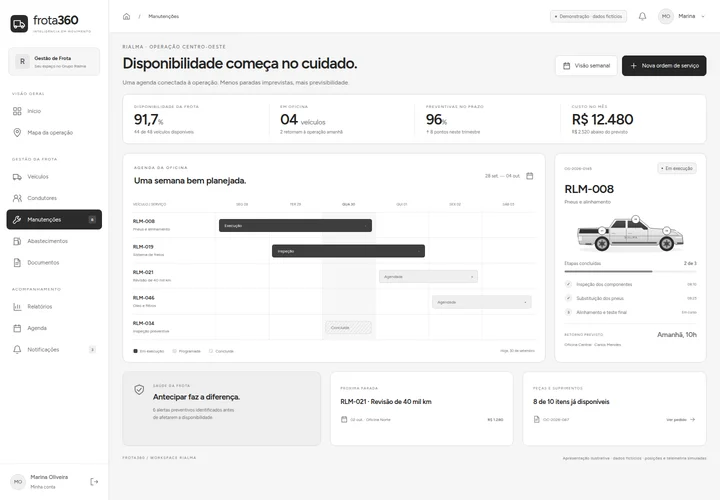Click the calendar icon beside Agenda
Image resolution: width=720 pixels, height=500 pixels.
pos(17,328)
